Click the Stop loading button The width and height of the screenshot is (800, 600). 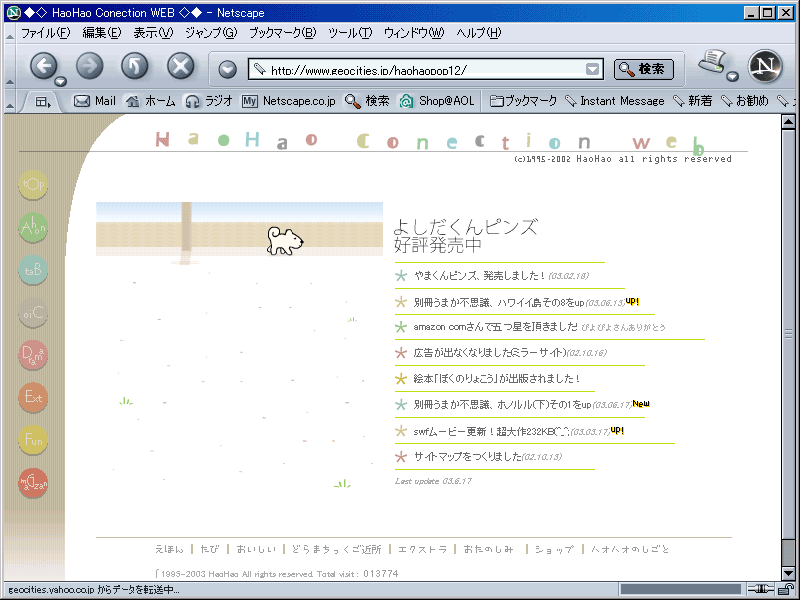[181, 65]
